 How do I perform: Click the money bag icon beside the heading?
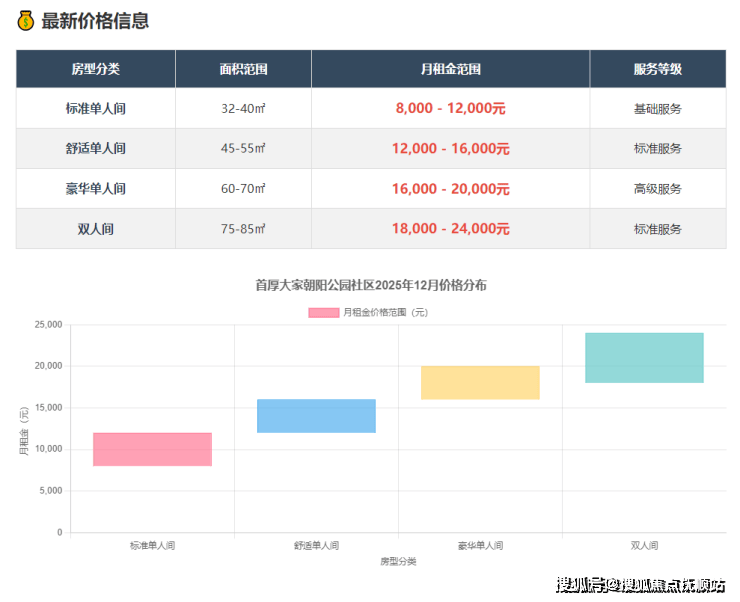(x=26, y=20)
